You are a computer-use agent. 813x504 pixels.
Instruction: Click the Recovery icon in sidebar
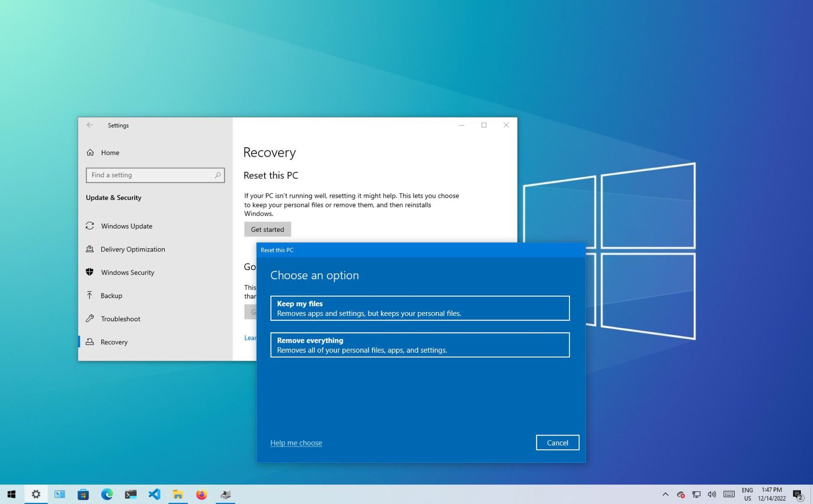pos(89,341)
